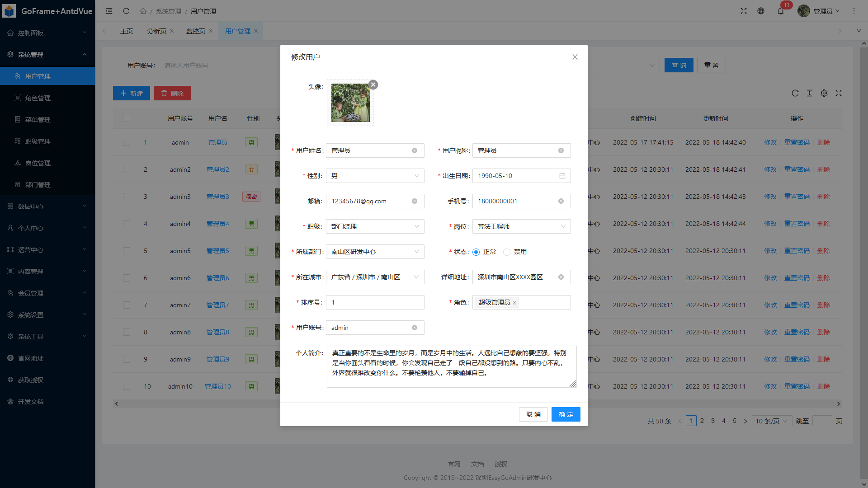Clear the email field with clear icon
The image size is (868, 488).
(x=414, y=201)
